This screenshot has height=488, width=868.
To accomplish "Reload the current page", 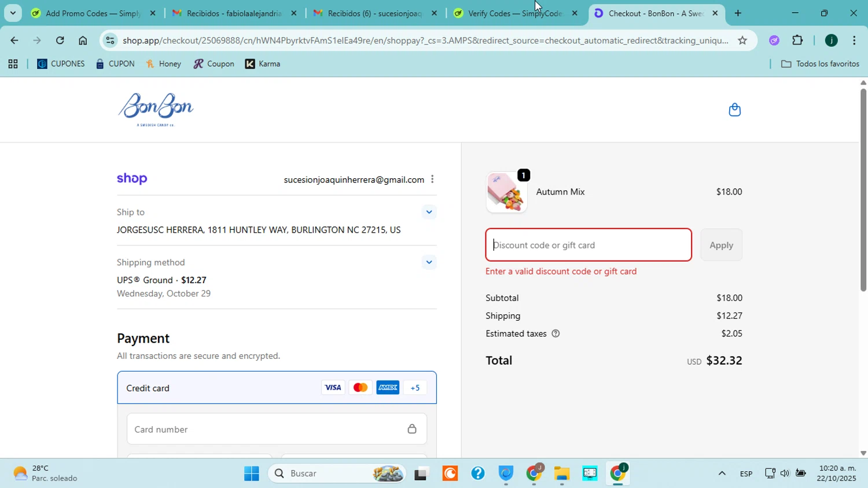I will click(60, 41).
